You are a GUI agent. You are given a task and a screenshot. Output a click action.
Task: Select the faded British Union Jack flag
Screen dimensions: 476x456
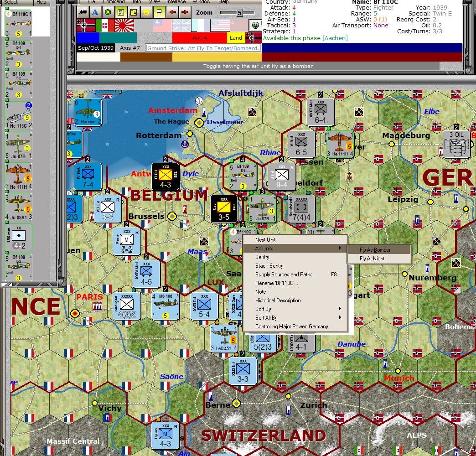181,26
